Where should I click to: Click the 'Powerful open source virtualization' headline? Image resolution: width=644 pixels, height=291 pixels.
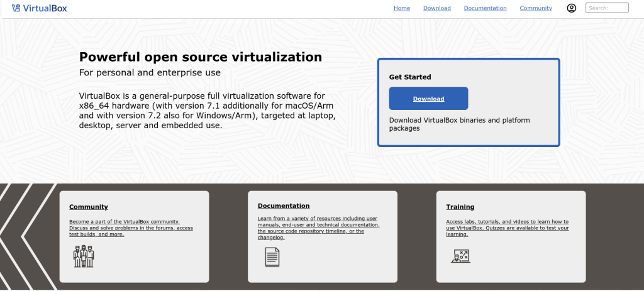(x=201, y=57)
